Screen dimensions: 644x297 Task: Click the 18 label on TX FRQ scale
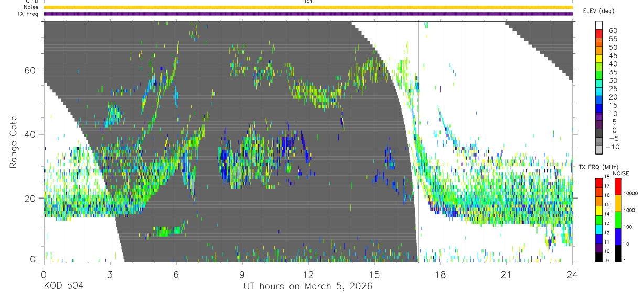click(x=607, y=177)
